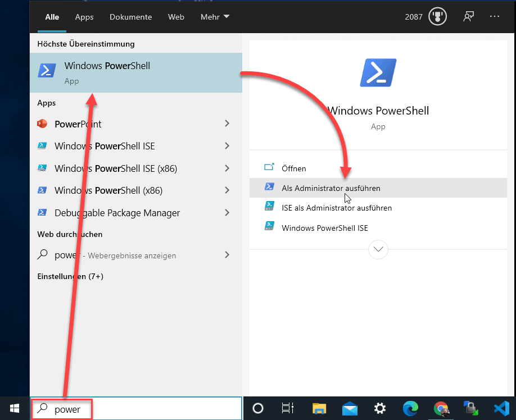This screenshot has width=516, height=420.
Task: Switch to the Alle tab
Action: click(x=52, y=17)
